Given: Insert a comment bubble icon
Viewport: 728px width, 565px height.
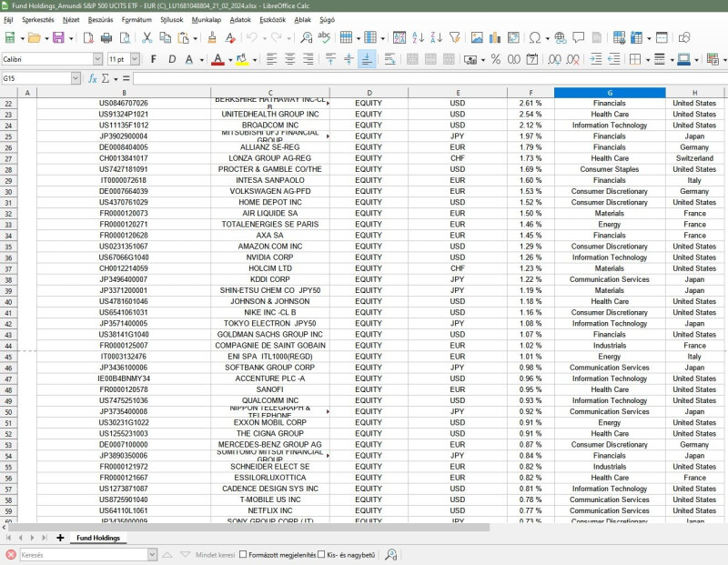Looking at the screenshot, I should [579, 37].
